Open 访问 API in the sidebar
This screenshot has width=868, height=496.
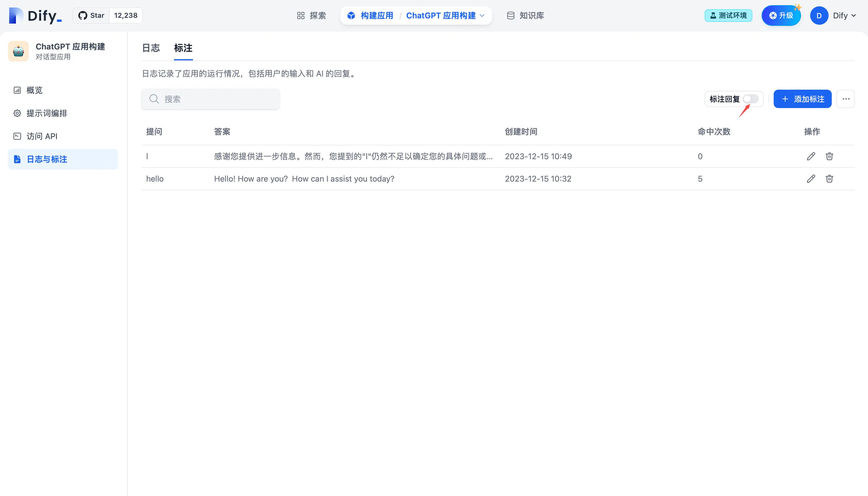click(42, 136)
